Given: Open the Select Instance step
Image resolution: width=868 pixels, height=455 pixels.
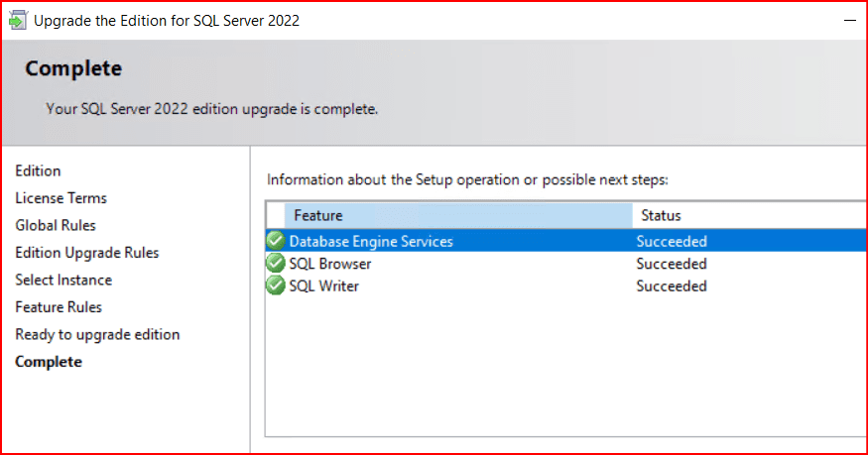Looking at the screenshot, I should pos(63,280).
